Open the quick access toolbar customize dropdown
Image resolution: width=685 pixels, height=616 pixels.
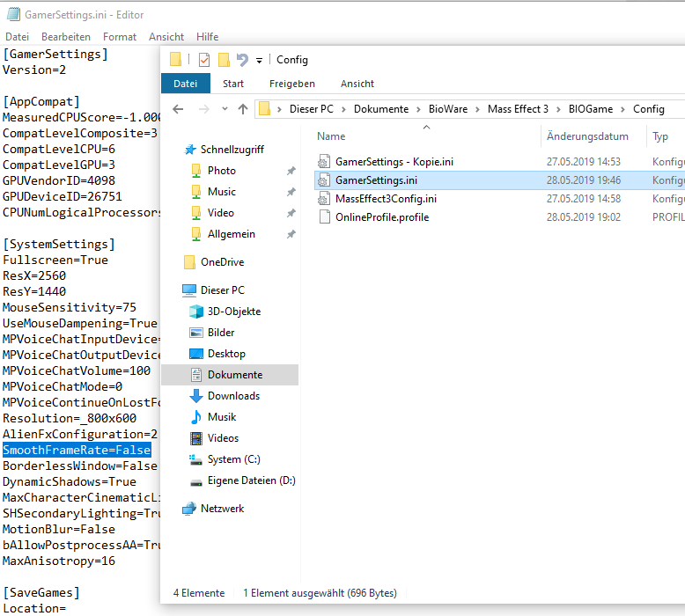(259, 60)
